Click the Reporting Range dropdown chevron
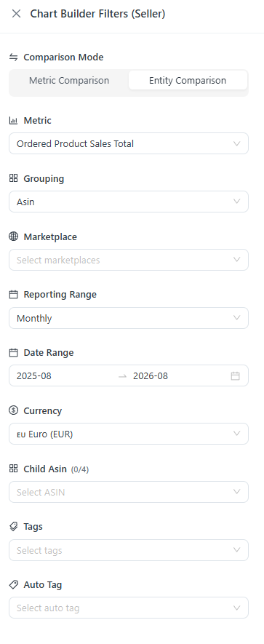This screenshot has width=264, height=644. tap(236, 318)
